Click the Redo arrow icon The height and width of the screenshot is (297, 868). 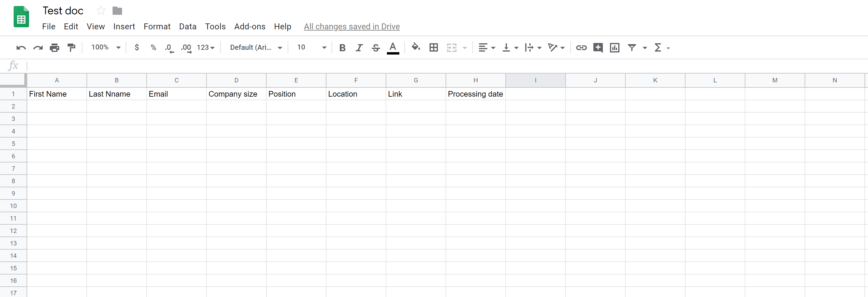(38, 47)
